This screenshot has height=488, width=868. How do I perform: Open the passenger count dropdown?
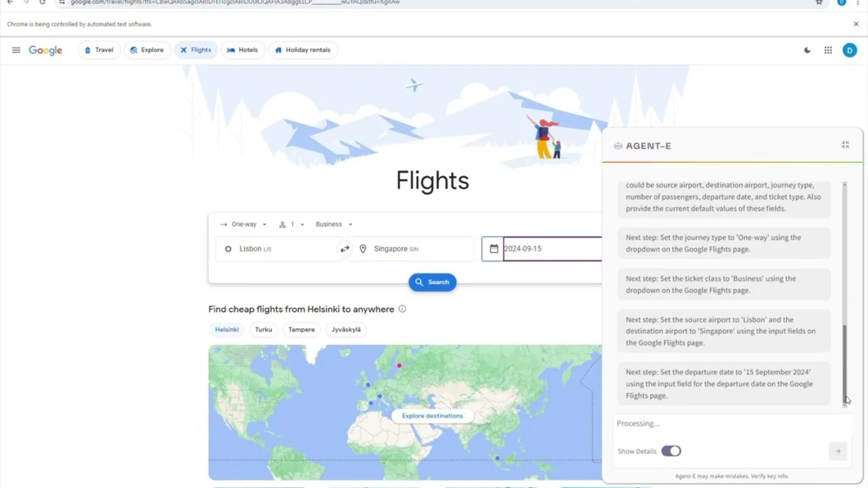tap(292, 224)
